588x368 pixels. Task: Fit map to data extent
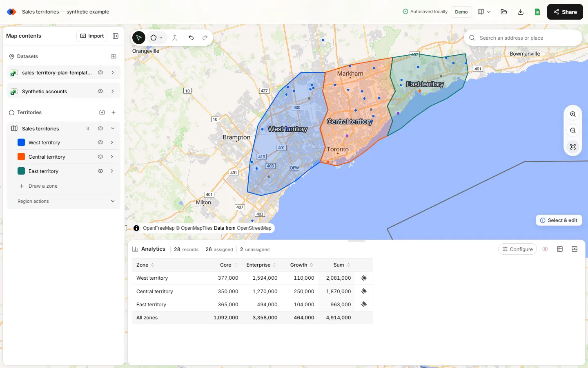click(573, 147)
